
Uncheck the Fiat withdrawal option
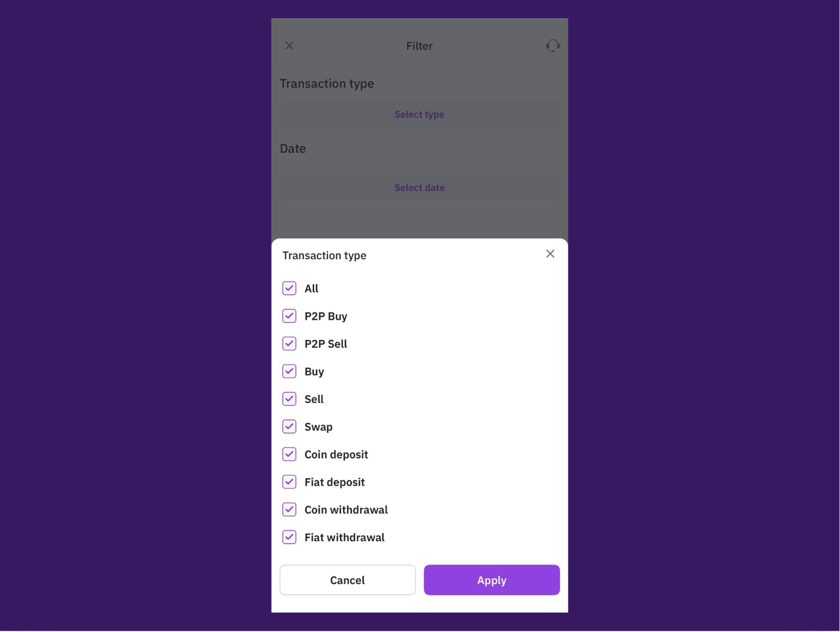289,537
